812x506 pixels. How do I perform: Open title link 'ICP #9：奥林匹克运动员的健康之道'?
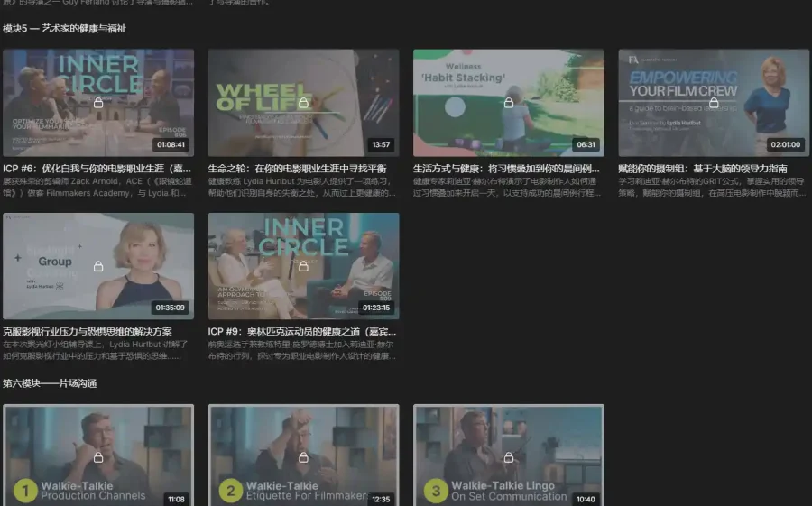point(302,331)
